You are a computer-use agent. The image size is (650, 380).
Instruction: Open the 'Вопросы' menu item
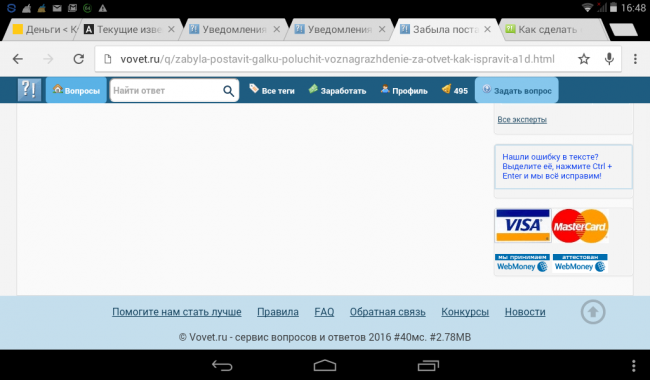click(x=76, y=90)
